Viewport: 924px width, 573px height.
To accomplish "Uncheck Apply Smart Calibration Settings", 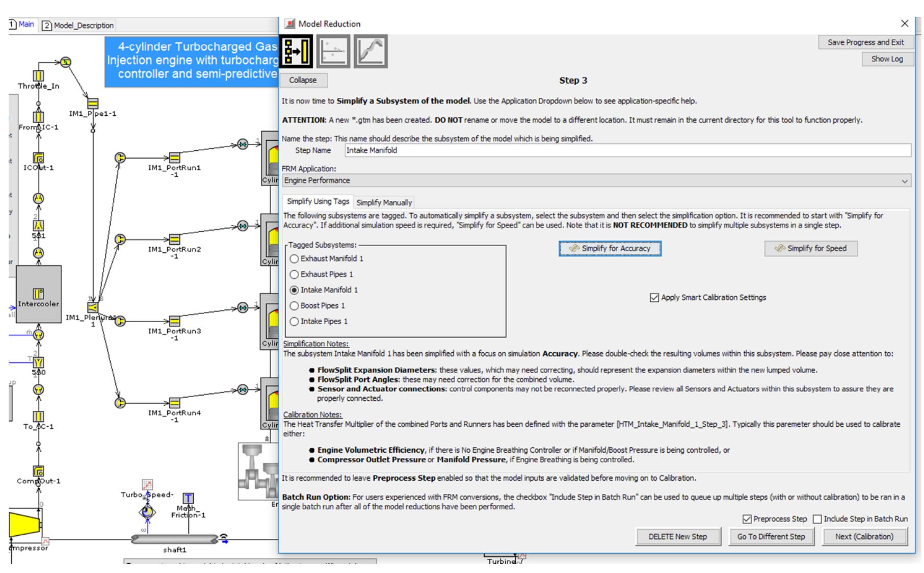I will pyautogui.click(x=655, y=297).
